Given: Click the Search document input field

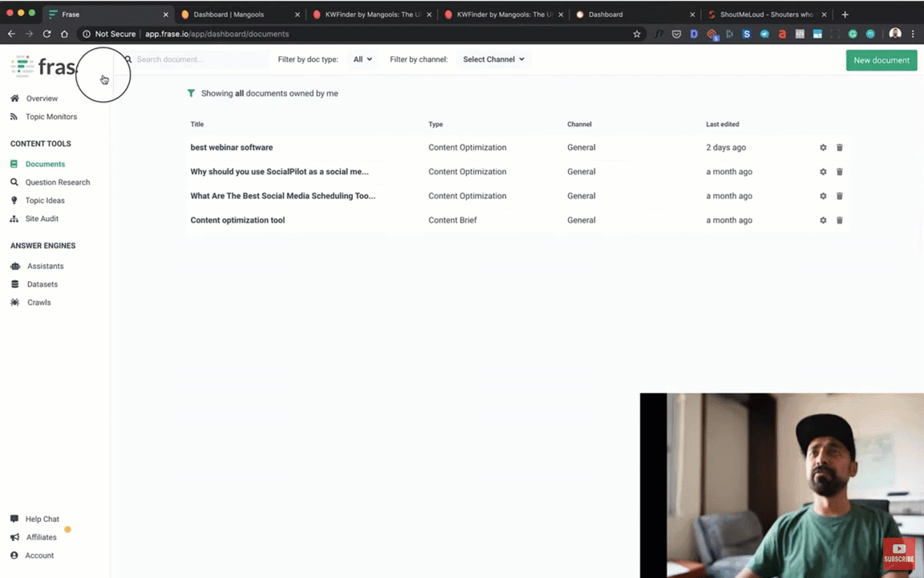Looking at the screenshot, I should [201, 59].
